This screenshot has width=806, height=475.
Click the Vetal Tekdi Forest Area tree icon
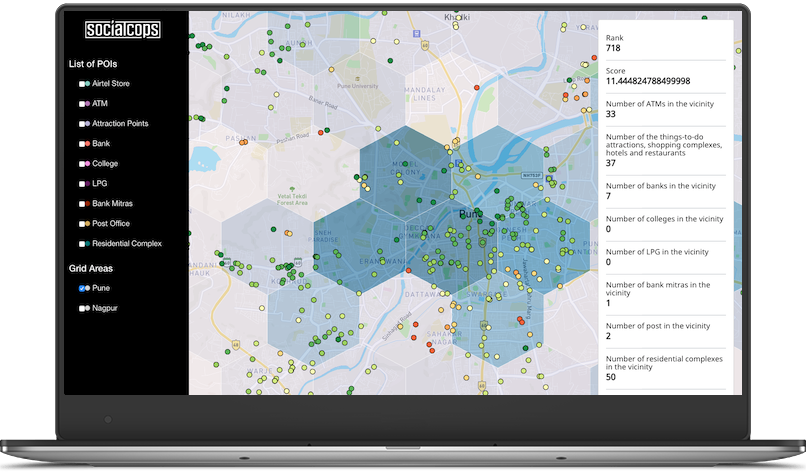coord(292,189)
